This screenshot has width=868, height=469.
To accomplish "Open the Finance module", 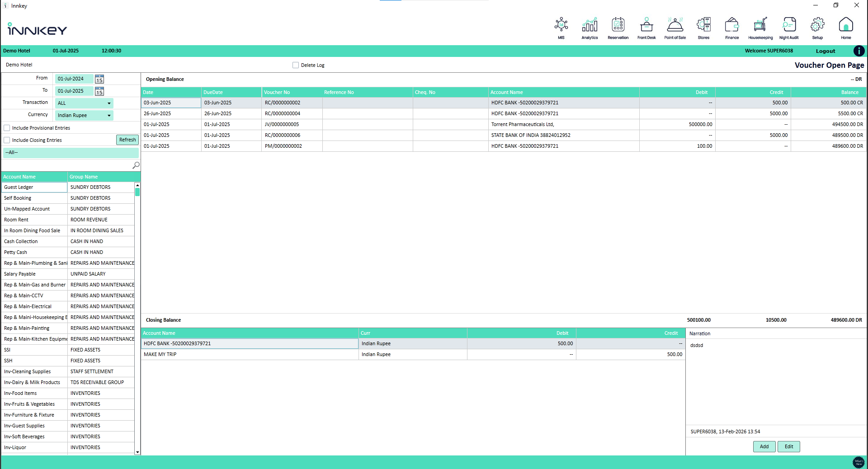I will 732,28.
